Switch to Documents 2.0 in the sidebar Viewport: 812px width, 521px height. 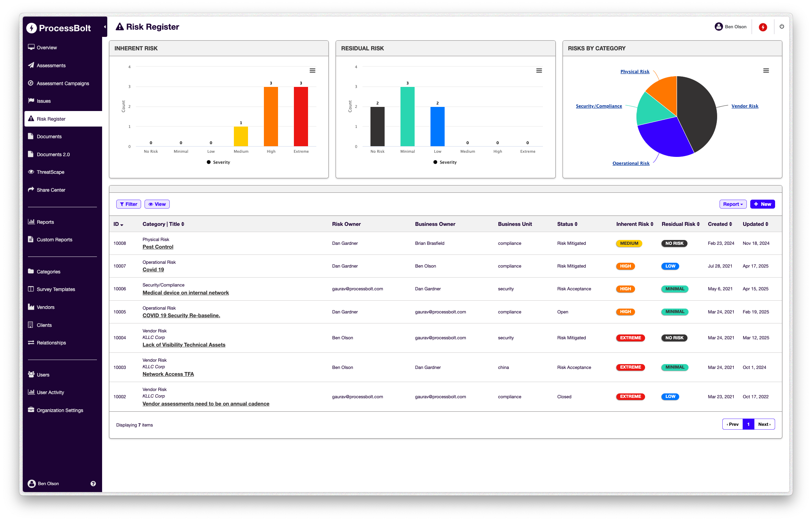(53, 154)
